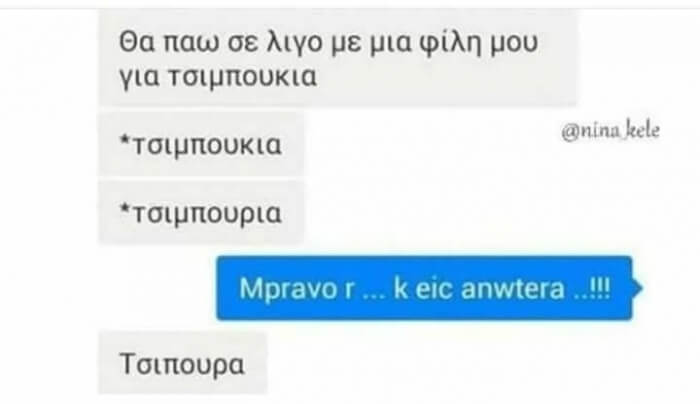Tap the second gray bubble reading *τσιμπουκια

click(201, 145)
